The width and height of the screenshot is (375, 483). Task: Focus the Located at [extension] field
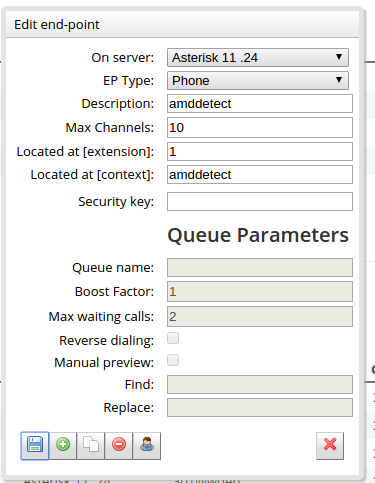pos(260,152)
